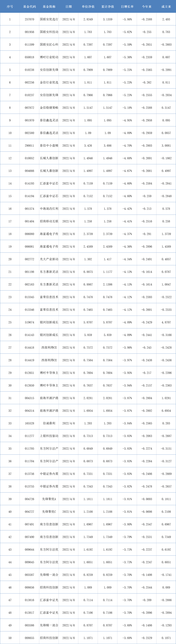Select fund name 信诚鼎利

coord(49,423)
